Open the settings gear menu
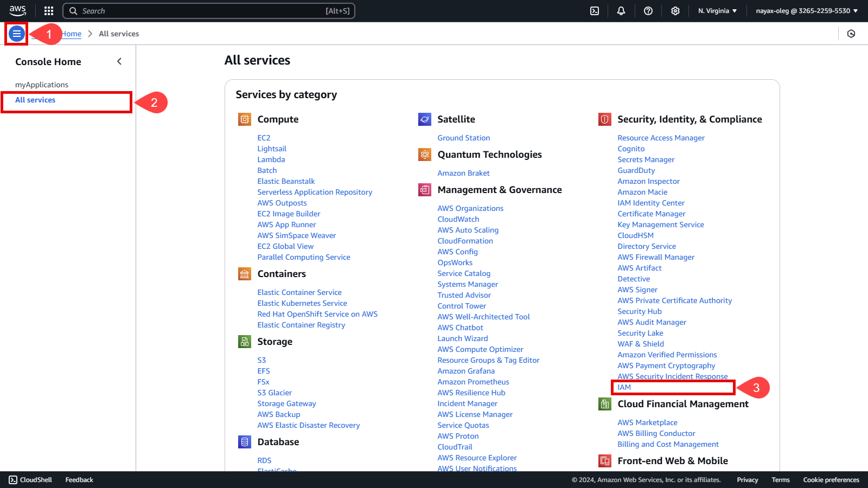The height and width of the screenshot is (488, 868). (675, 11)
